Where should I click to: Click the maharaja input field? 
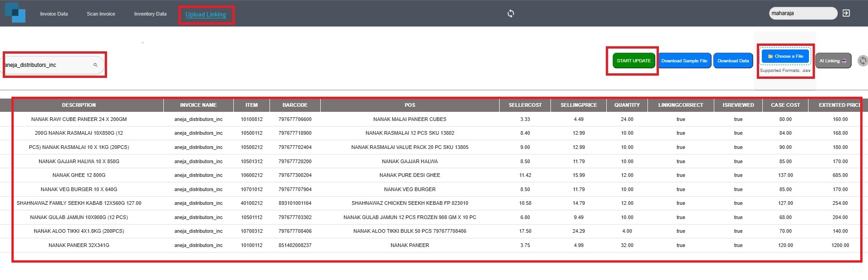[803, 13]
